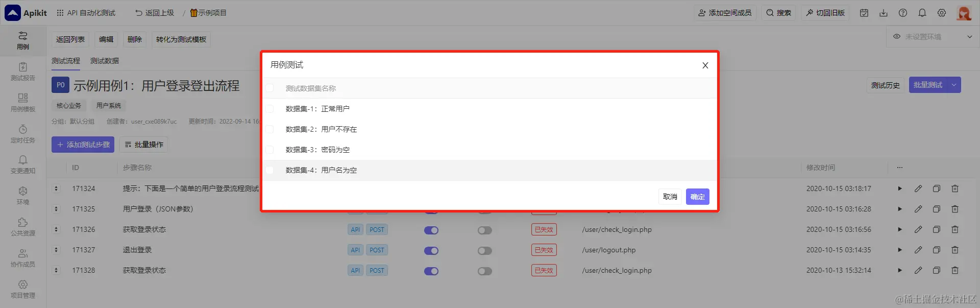
Task: Open the calendar check icon in top bar
Action: pos(864,13)
